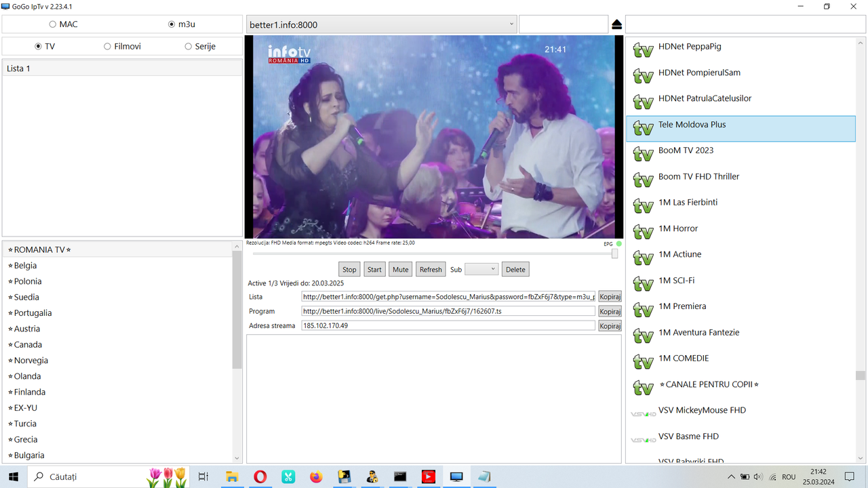868x488 pixels.
Task: Click the eject icon beside the server dropdown
Action: 616,24
